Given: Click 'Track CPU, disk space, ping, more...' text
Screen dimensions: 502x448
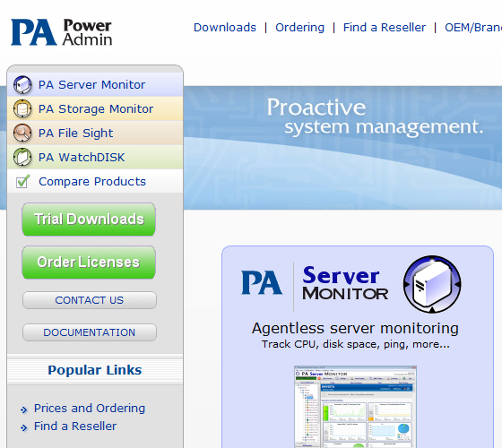Looking at the screenshot, I should (x=355, y=344).
